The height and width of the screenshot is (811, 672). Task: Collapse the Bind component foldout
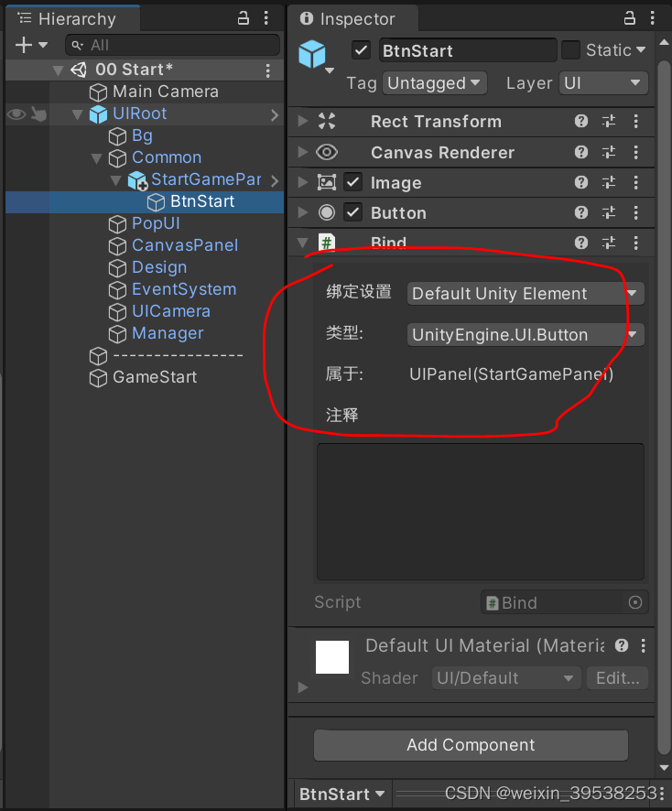click(x=303, y=243)
